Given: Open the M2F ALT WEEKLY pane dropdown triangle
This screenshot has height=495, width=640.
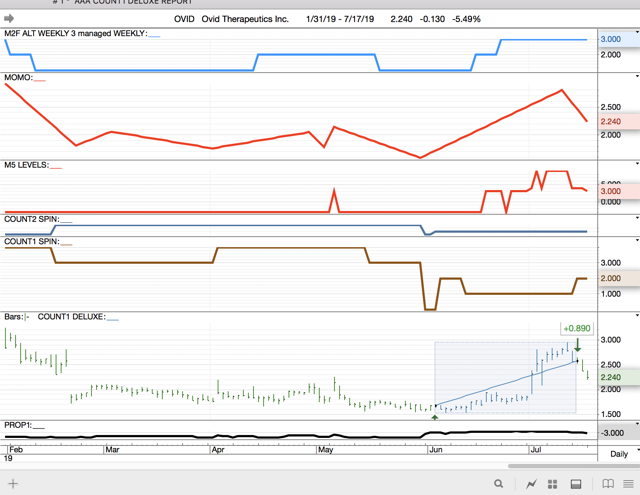Looking at the screenshot, I should point(637,31).
